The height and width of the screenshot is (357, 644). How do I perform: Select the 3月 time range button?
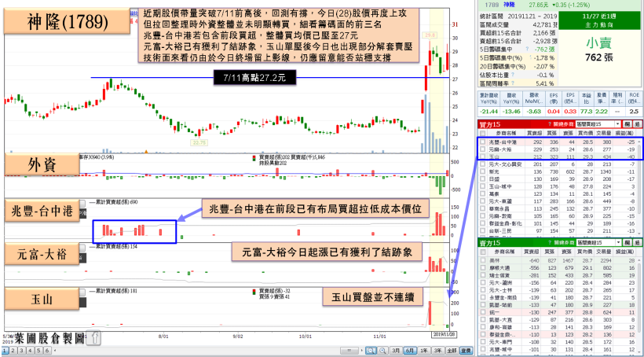(x=396, y=351)
